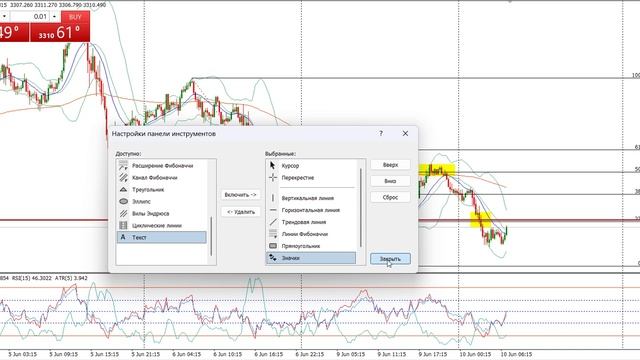Image resolution: width=640 pixels, height=360 pixels.
Task: Select Trend Line (Трендовая линия) icon
Action: point(273,222)
